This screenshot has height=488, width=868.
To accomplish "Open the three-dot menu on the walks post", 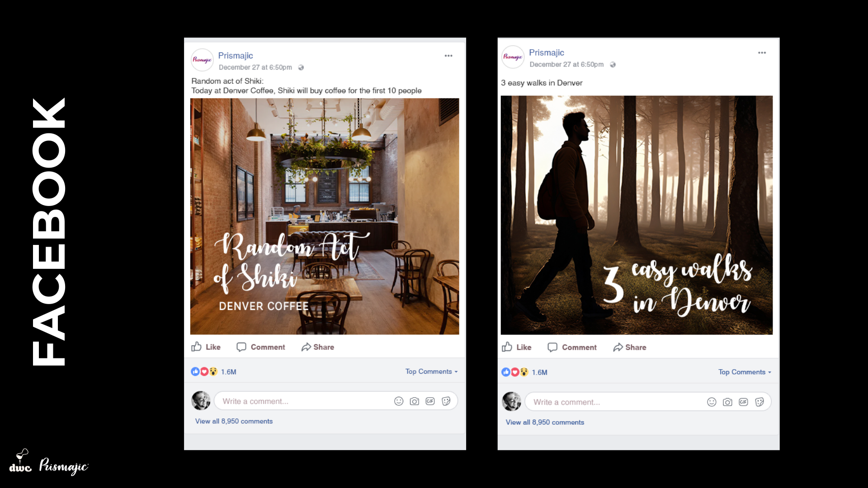I will [762, 53].
